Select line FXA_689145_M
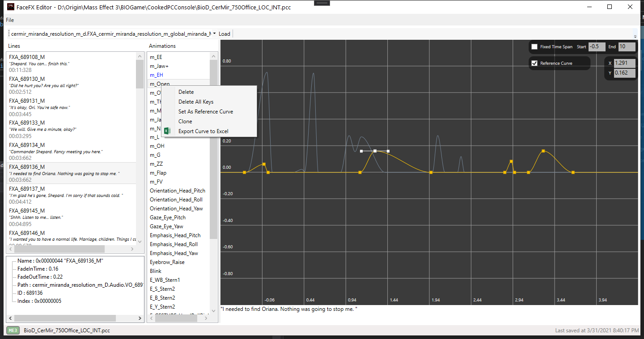Image resolution: width=644 pixels, height=339 pixels. 72,217
